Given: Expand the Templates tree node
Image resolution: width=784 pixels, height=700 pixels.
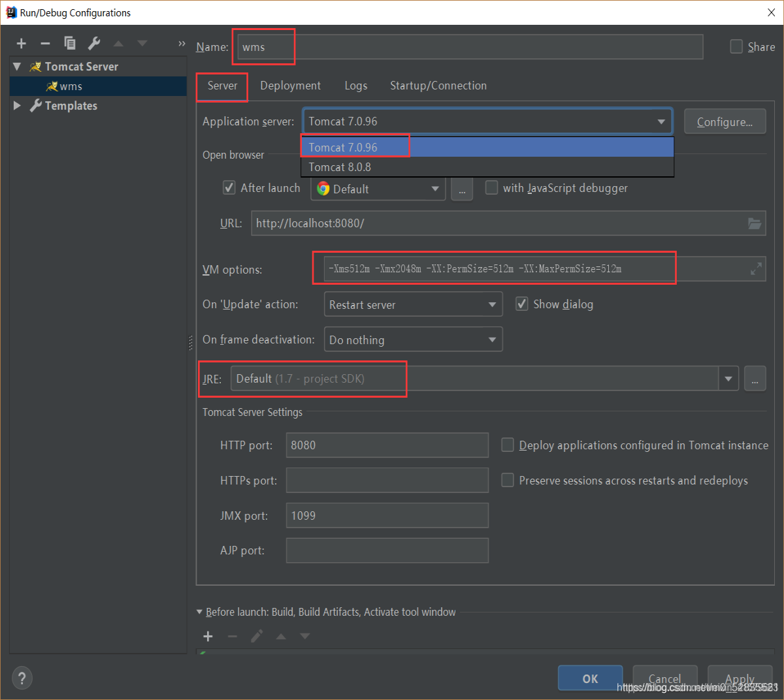Looking at the screenshot, I should [17, 106].
